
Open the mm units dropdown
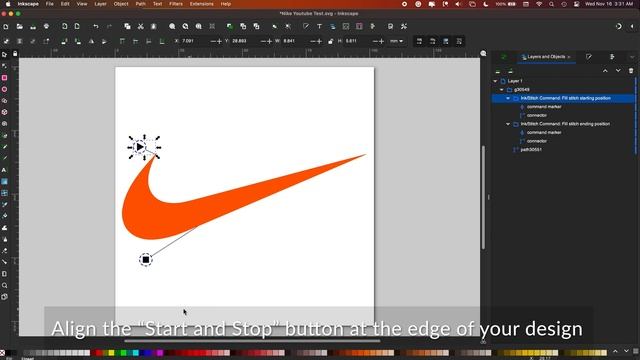point(396,41)
